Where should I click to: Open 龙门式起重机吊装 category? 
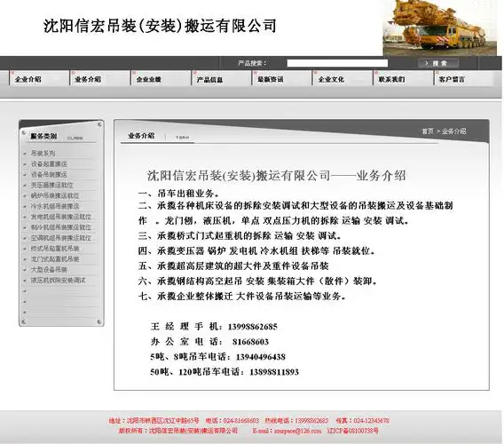click(55, 259)
